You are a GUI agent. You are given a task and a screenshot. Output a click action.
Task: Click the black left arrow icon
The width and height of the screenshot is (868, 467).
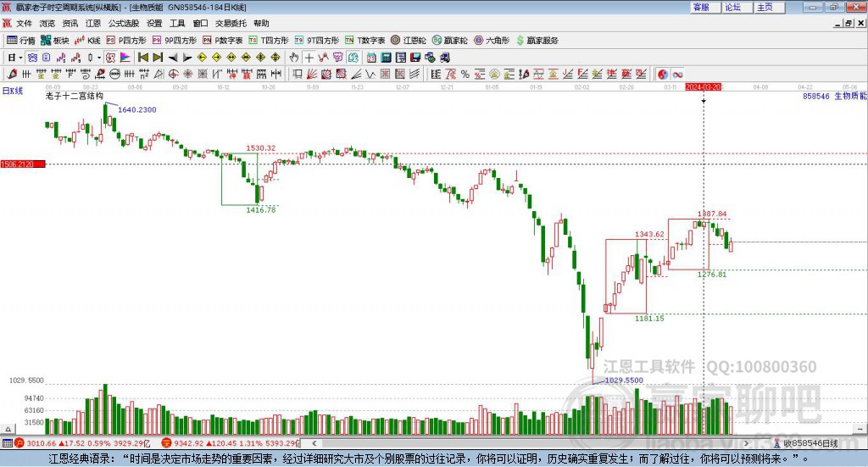(x=173, y=58)
